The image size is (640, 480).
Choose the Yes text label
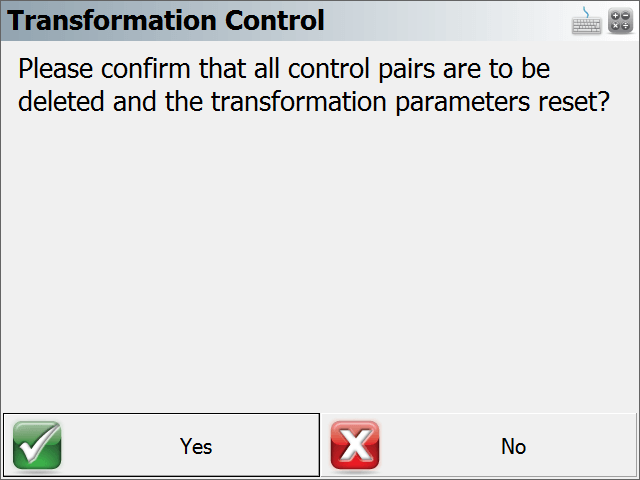[196, 446]
